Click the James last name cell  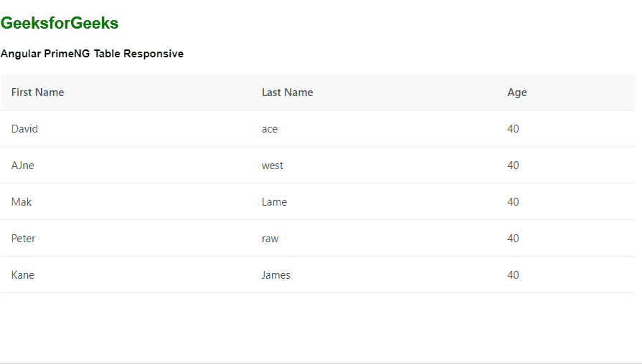pos(276,275)
